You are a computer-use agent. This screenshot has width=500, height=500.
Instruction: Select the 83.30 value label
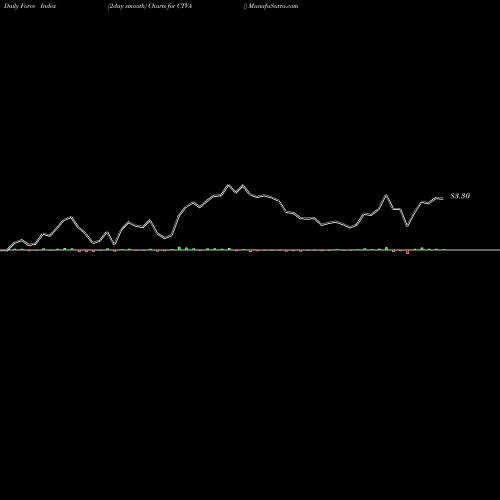click(x=460, y=196)
